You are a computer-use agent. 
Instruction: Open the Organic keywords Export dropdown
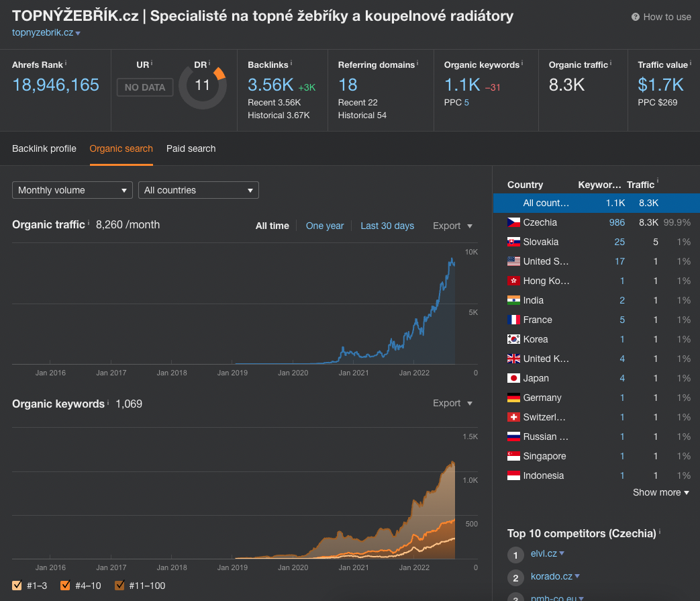coord(452,403)
